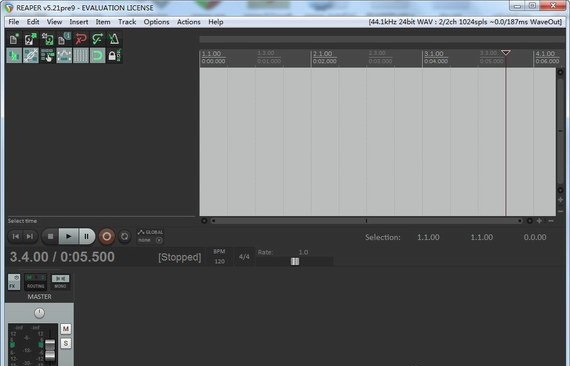Click the master pan knob
Viewport: 570px width, 366px height.
[39, 313]
